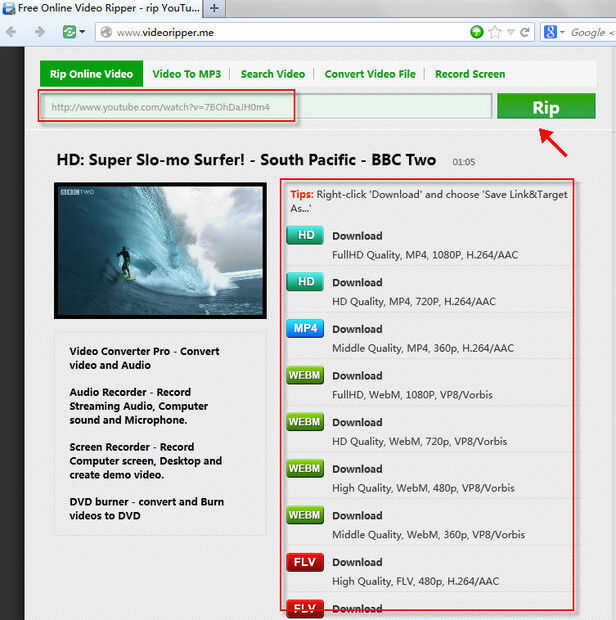Click the red FLV badge for 480p
The image size is (616, 620).
pyautogui.click(x=305, y=561)
